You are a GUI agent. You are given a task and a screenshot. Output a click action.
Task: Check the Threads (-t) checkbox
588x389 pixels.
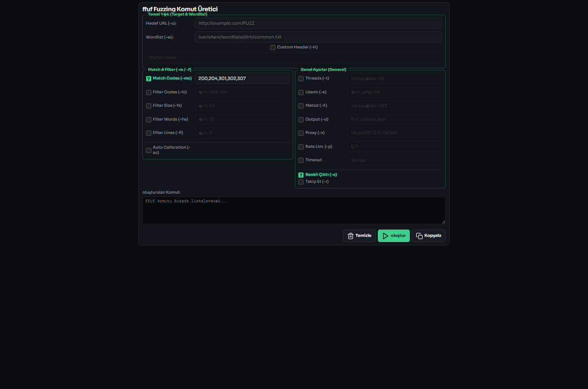tap(301, 79)
